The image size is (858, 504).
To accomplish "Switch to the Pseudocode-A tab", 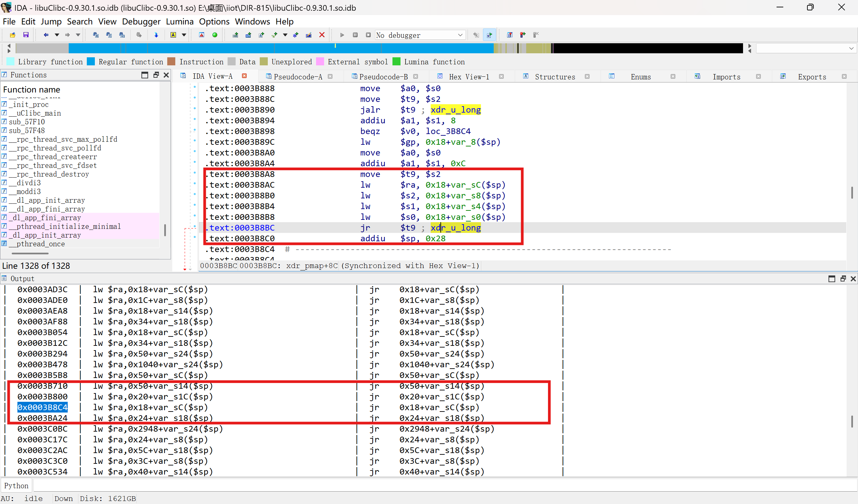I will 298,77.
